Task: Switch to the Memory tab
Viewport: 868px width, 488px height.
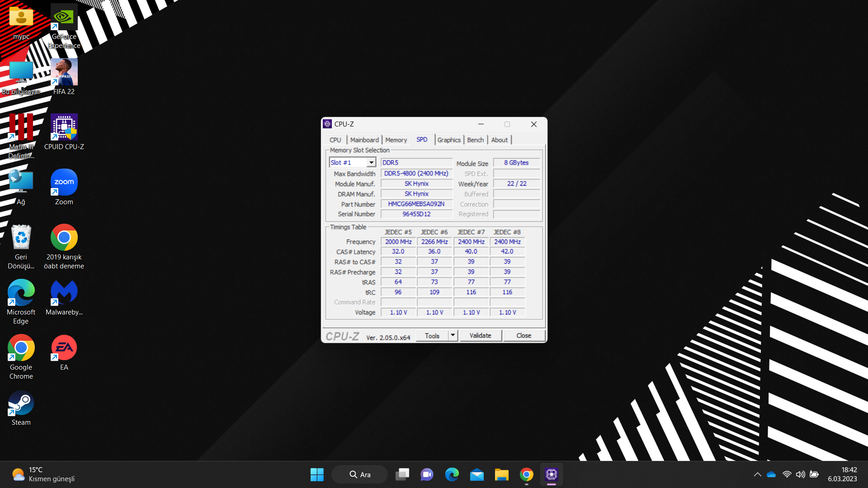Action: point(396,140)
